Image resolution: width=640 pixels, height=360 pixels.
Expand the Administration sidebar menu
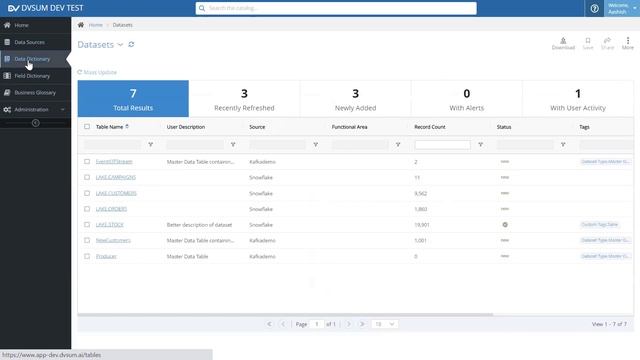[36, 109]
